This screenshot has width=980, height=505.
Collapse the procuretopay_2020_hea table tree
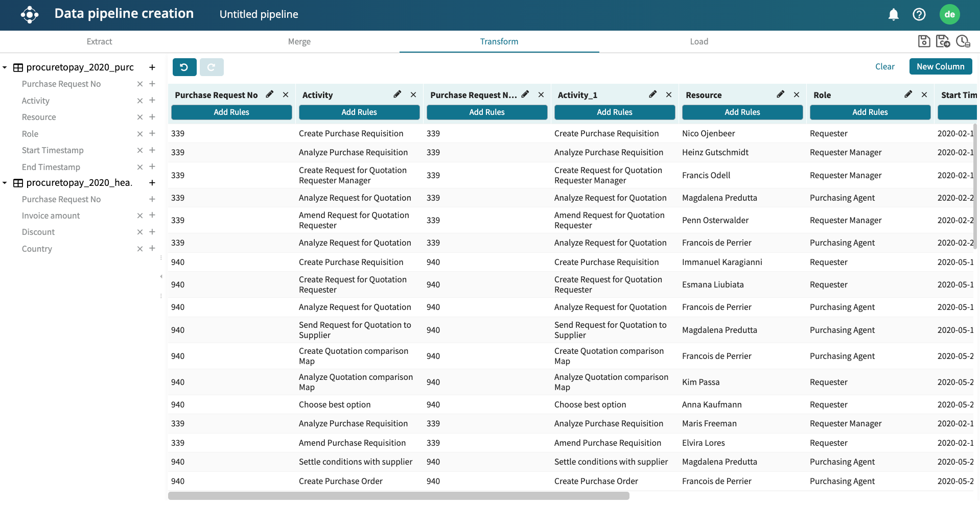pos(5,183)
